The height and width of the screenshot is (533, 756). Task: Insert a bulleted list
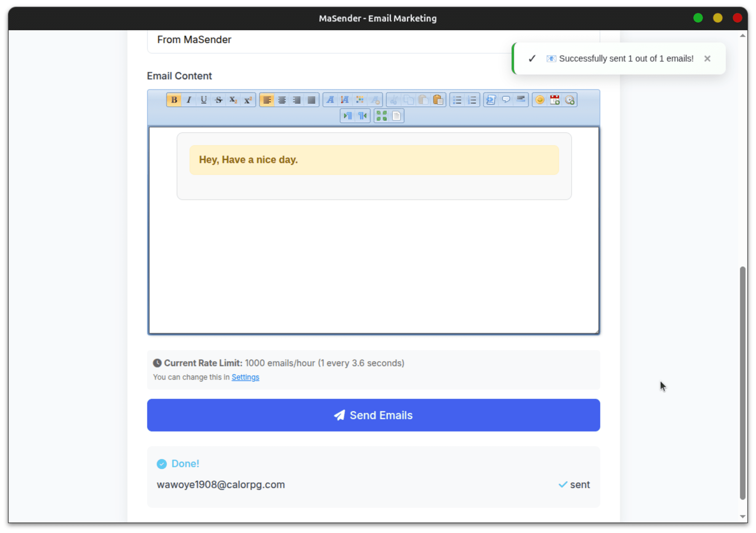point(457,100)
